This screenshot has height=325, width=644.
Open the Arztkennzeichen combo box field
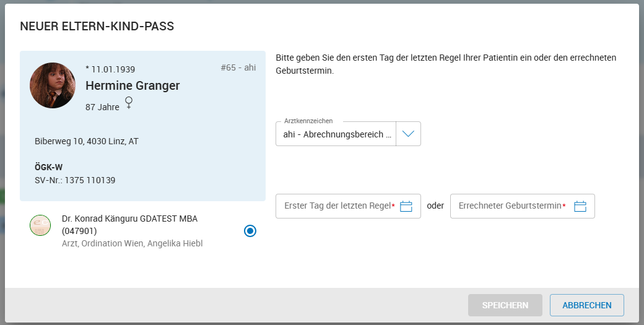point(348,134)
